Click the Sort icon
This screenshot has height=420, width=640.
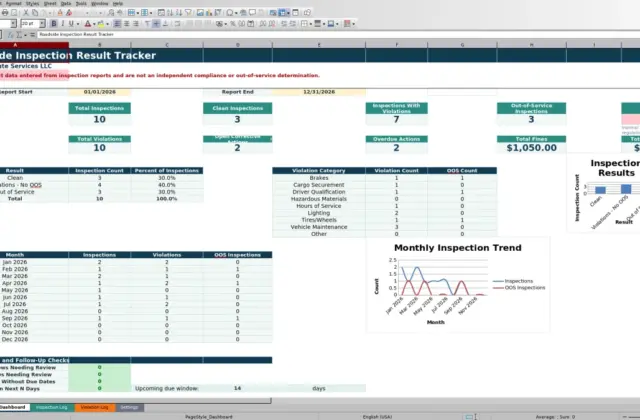point(161,13)
